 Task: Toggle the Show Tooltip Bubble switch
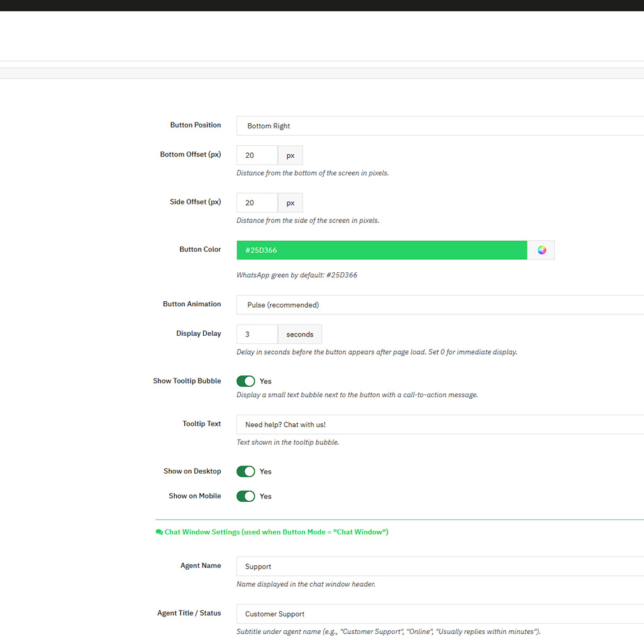click(x=246, y=381)
